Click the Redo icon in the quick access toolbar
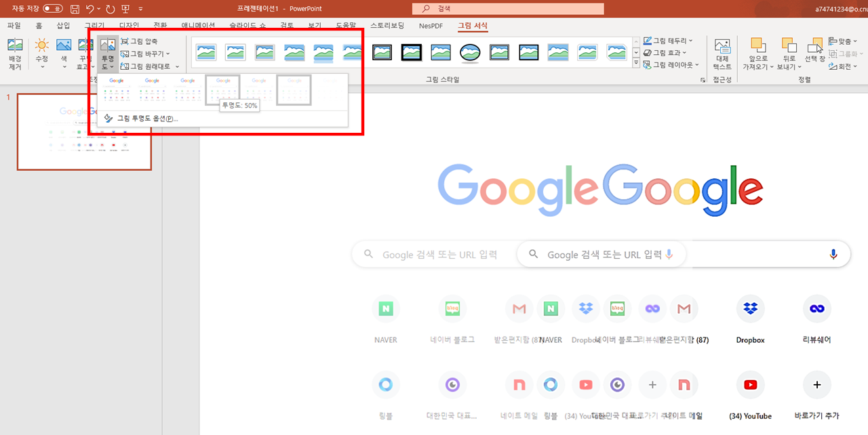The width and height of the screenshot is (868, 435). tap(110, 9)
